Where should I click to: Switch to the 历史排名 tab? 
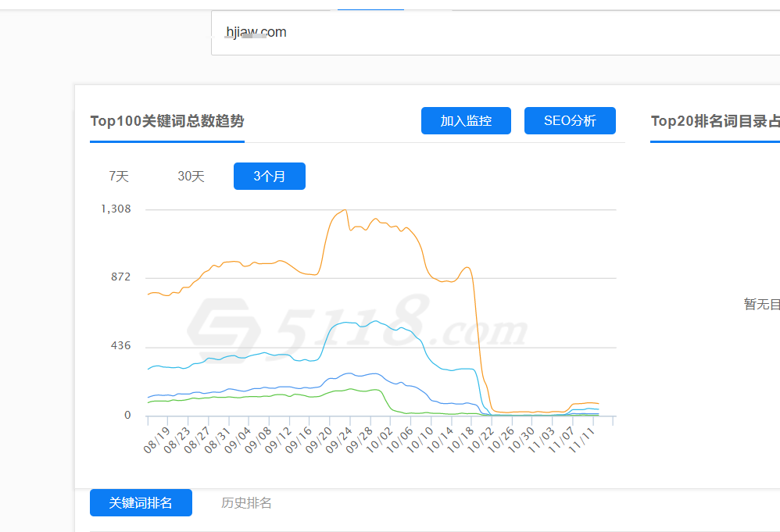246,502
